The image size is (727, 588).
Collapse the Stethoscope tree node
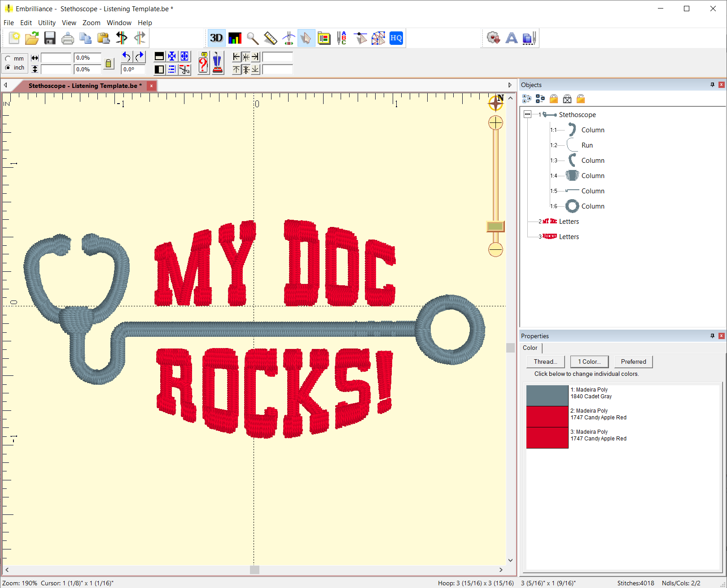click(528, 114)
